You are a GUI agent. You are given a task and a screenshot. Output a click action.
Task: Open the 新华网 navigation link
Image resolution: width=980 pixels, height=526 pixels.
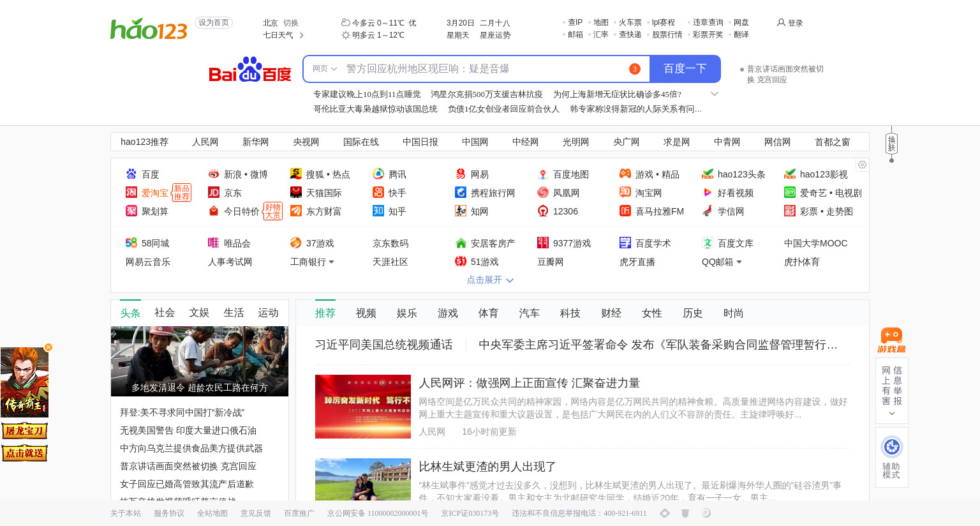pos(256,142)
